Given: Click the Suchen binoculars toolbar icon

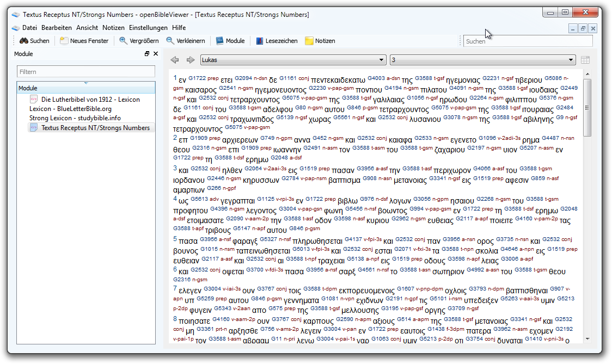Looking at the screenshot, I should 24,41.
